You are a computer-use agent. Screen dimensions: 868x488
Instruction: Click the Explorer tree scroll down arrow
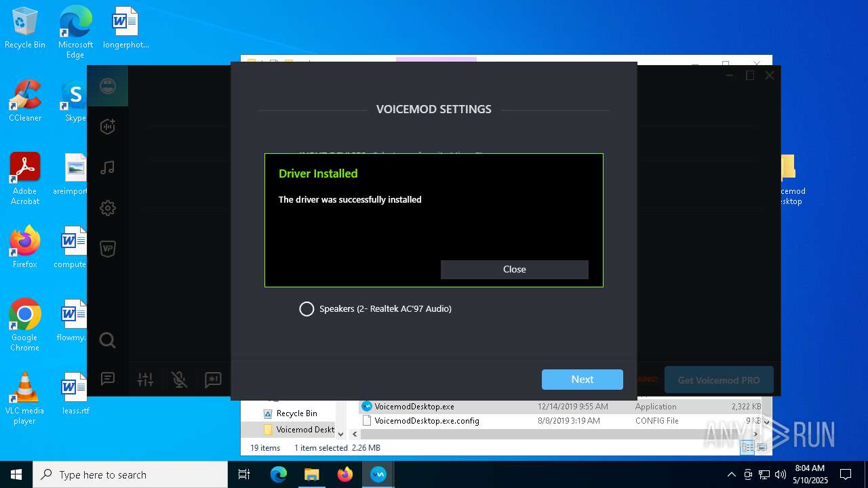click(341, 434)
